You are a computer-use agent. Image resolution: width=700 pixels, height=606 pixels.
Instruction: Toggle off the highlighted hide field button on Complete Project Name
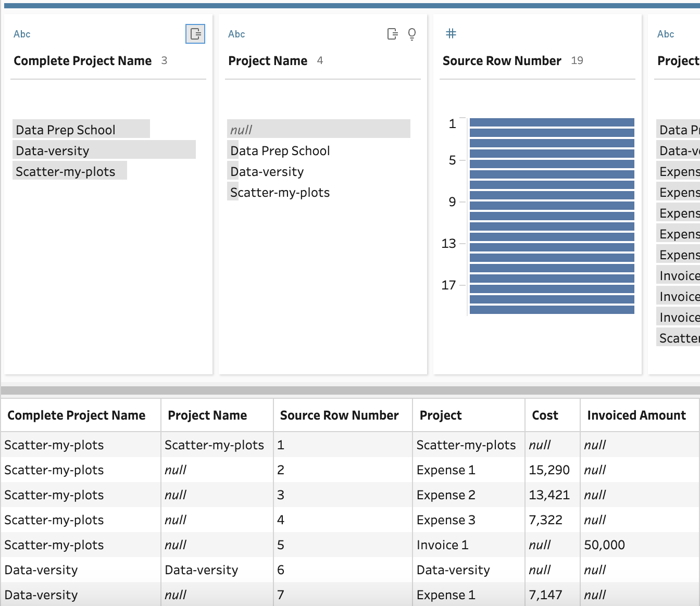(195, 34)
